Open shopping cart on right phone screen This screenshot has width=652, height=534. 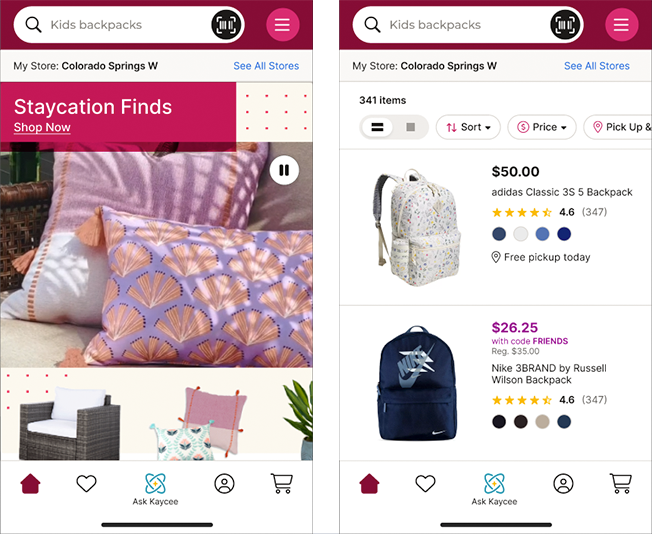621,483
